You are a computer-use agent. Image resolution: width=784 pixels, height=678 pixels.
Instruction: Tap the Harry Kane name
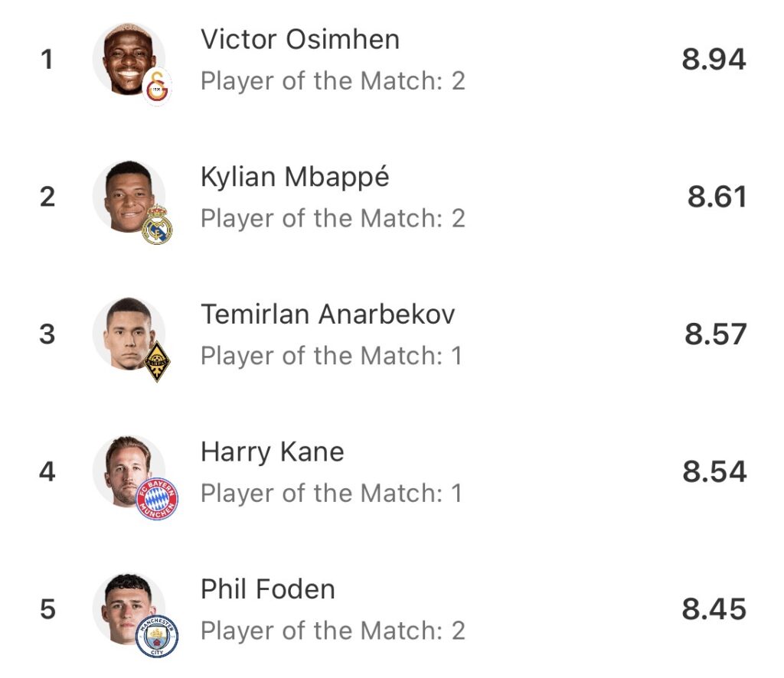click(x=273, y=452)
